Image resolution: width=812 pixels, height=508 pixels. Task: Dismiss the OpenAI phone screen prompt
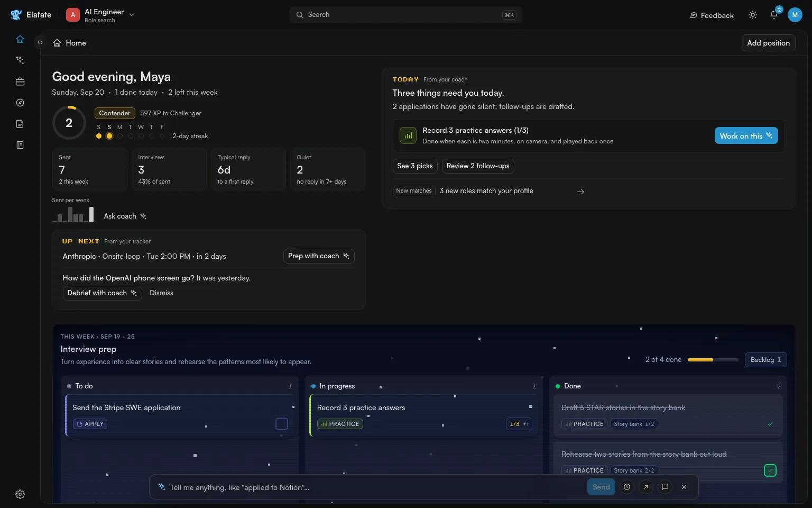coord(161,293)
